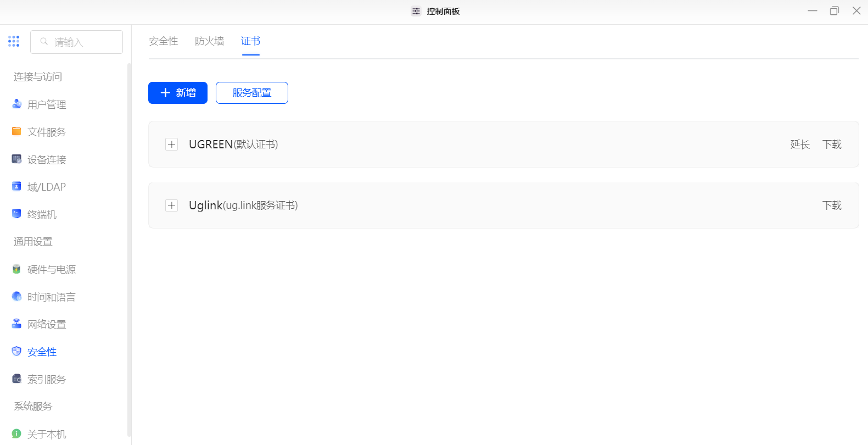
Task: Focus the 请输入 search field
Action: click(x=76, y=42)
